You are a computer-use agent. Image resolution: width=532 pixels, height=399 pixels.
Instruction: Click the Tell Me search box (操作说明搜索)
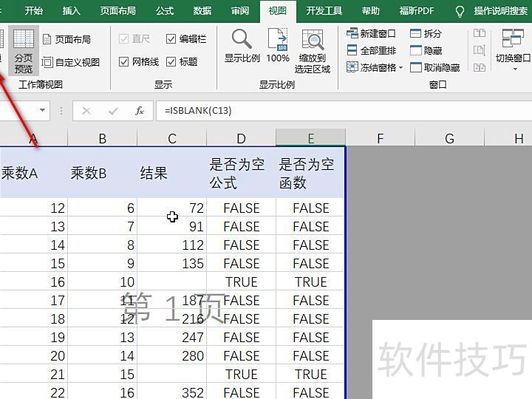point(500,11)
